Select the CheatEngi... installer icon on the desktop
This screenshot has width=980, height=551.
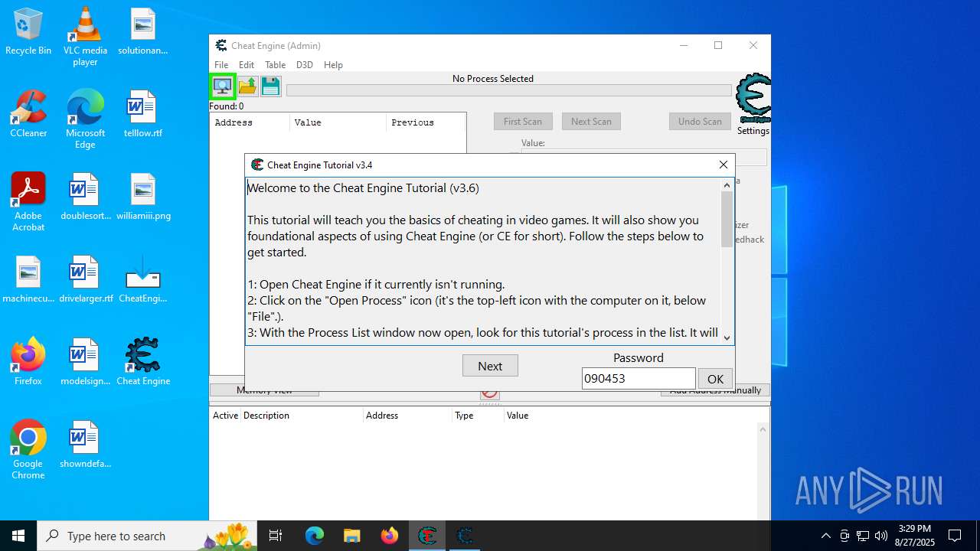(143, 279)
